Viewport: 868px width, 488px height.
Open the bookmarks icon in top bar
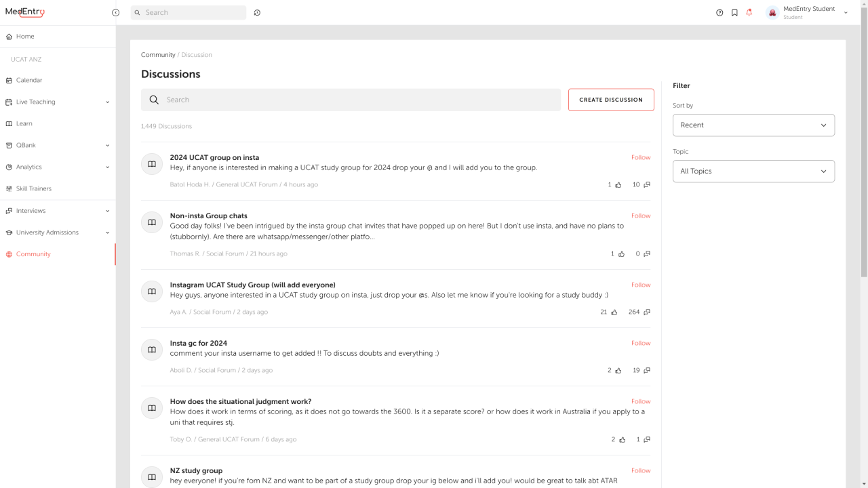click(734, 13)
